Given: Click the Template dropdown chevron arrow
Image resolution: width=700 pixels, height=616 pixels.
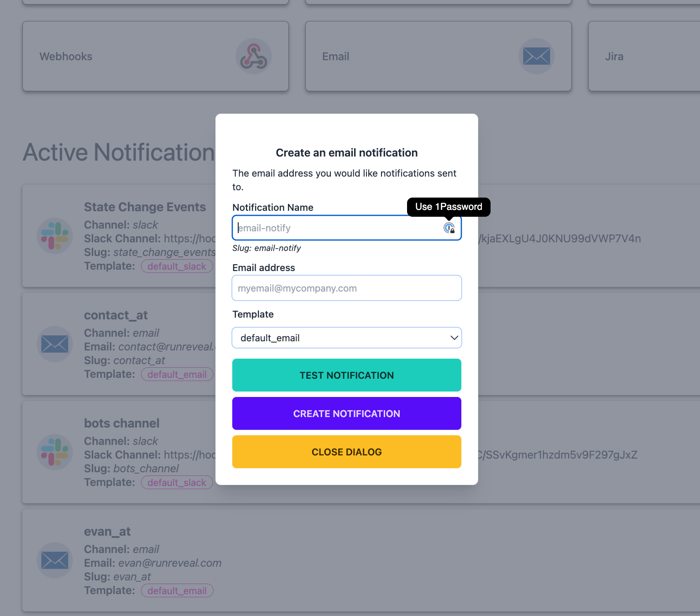Looking at the screenshot, I should pyautogui.click(x=454, y=338).
